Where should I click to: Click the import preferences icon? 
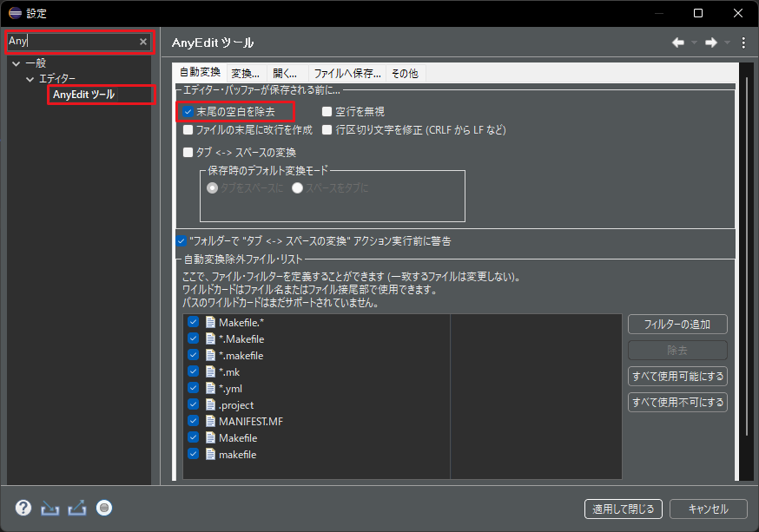click(x=49, y=508)
